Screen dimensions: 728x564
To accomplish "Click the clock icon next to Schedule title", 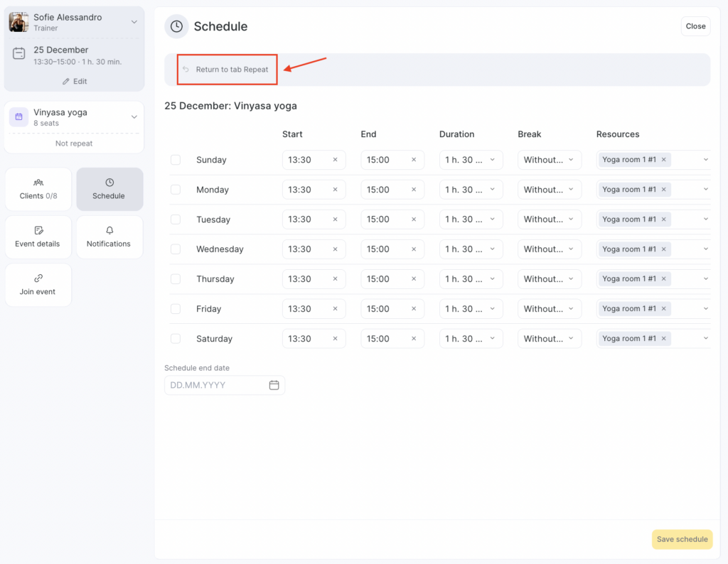I will click(x=176, y=26).
